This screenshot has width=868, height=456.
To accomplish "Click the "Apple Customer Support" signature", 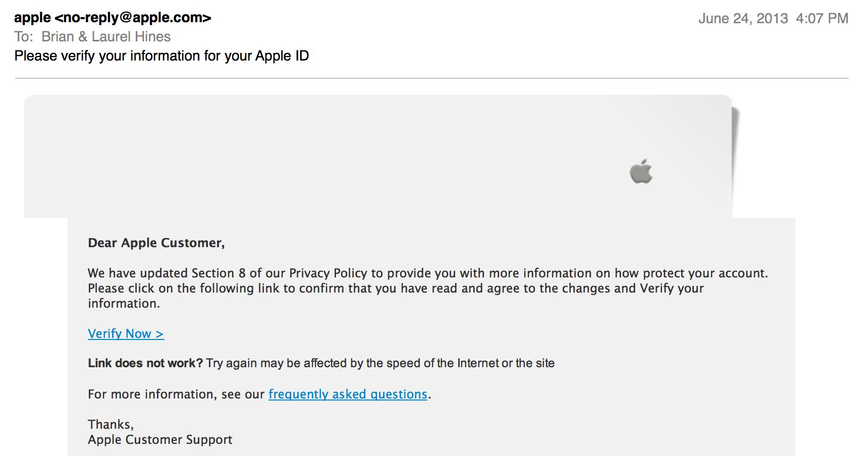I will tap(160, 439).
